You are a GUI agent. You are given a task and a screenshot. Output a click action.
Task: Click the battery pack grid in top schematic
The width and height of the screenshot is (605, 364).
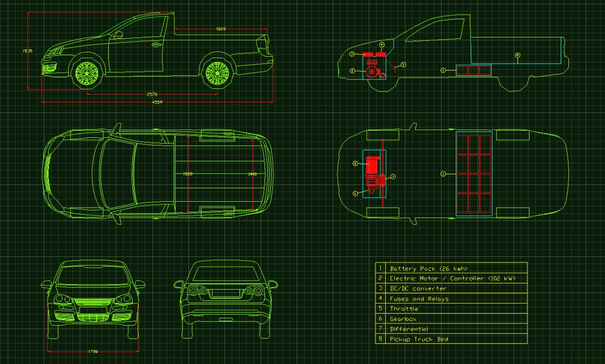[x=474, y=174]
